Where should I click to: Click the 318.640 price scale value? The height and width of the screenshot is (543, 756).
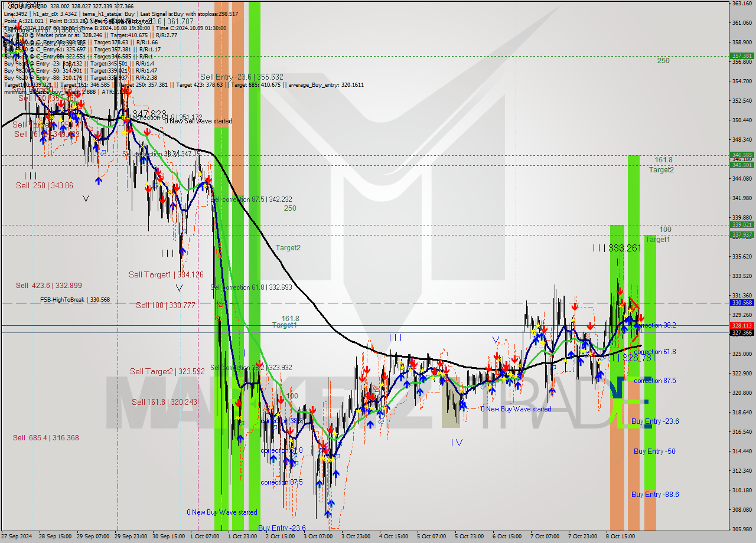click(x=742, y=412)
